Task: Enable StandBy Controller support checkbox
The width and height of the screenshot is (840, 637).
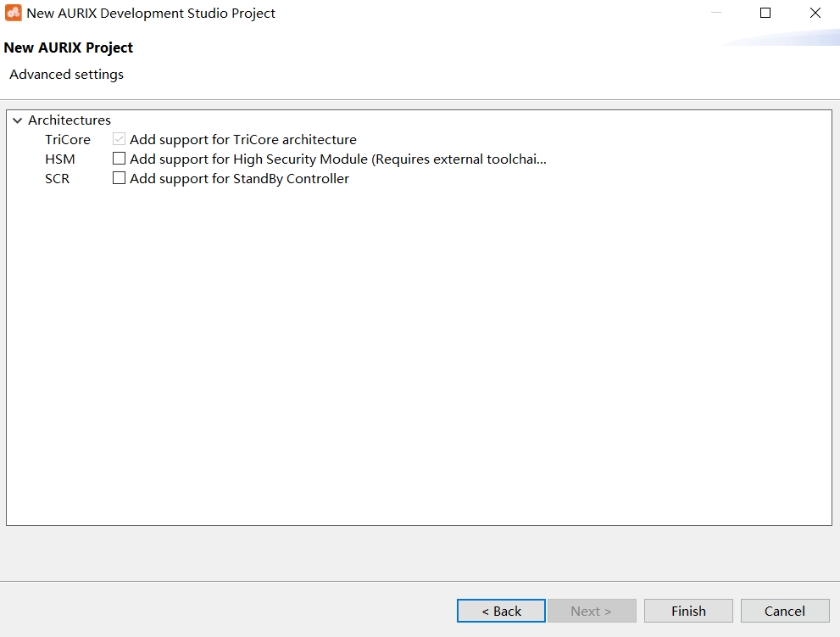Action: (x=119, y=178)
